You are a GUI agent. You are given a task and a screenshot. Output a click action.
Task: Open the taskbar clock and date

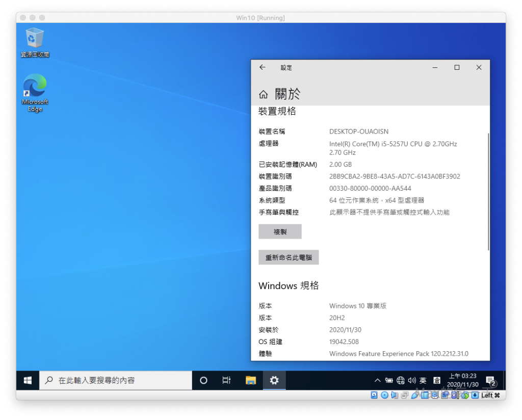(x=462, y=380)
